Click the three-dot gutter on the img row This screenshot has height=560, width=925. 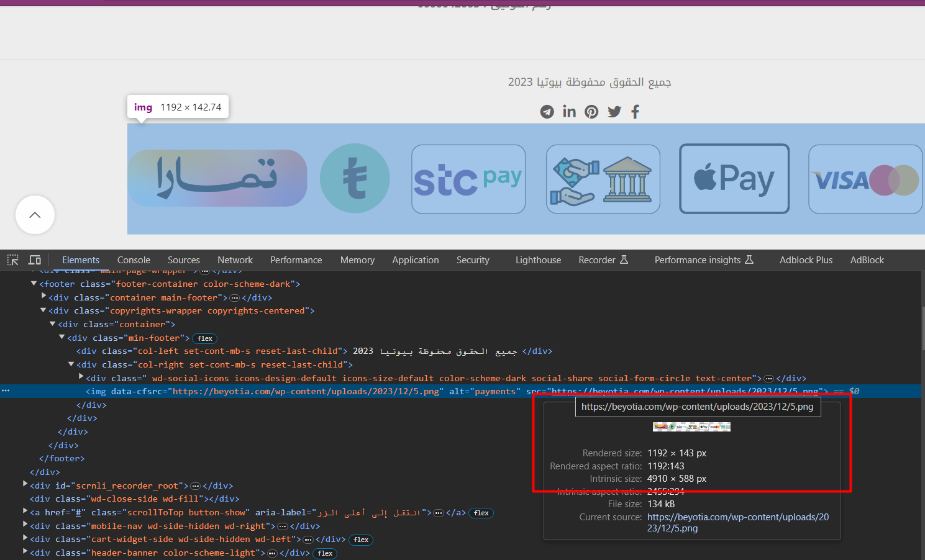pos(6,391)
